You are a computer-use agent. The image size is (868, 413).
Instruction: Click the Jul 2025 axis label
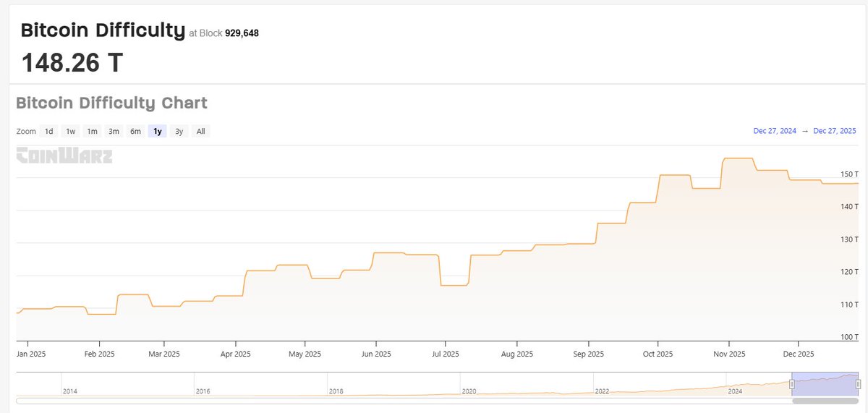445,354
